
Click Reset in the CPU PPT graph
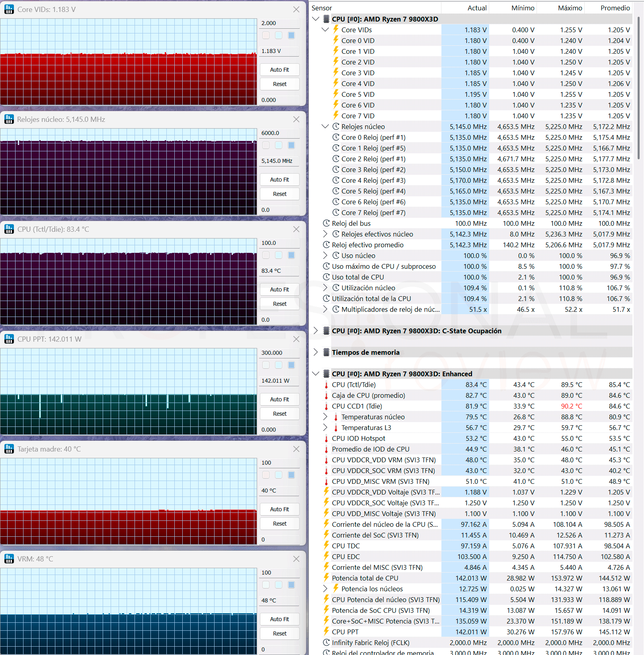(x=279, y=414)
